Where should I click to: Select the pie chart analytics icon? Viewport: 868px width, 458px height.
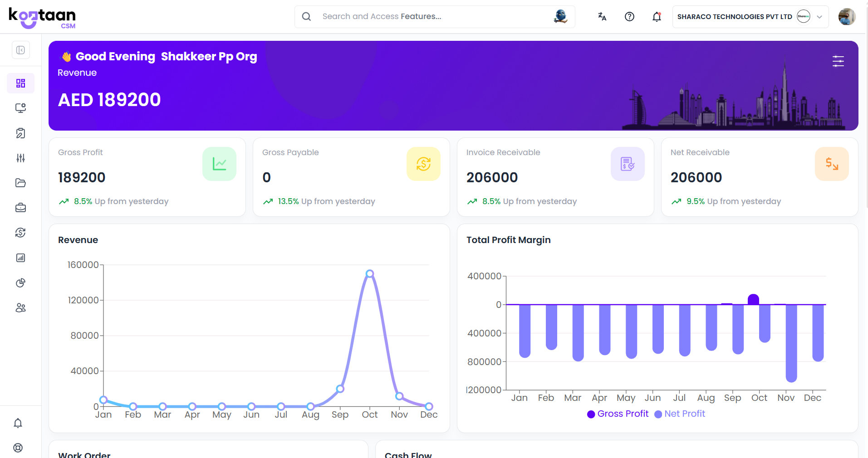20,283
